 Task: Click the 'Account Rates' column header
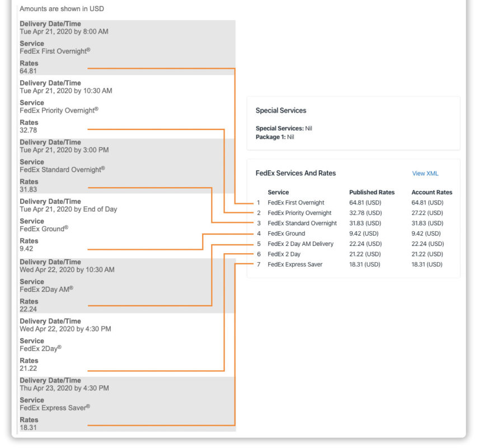click(x=432, y=192)
